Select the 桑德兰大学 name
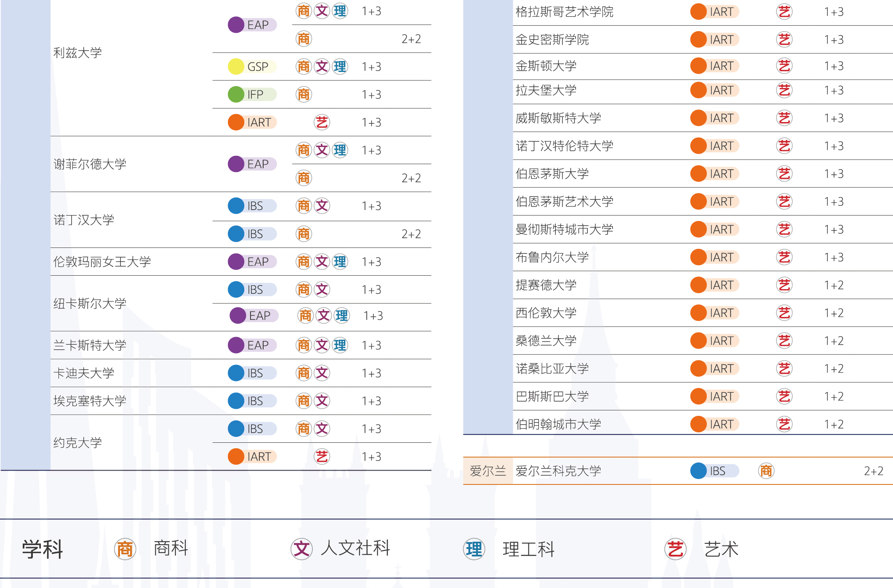 546,341
